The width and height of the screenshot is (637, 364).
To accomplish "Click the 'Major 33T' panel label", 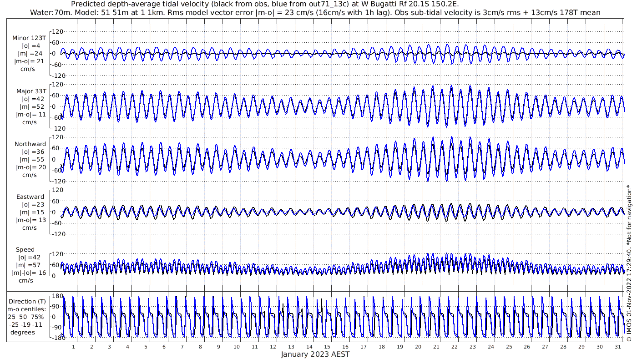I will click(30, 91).
